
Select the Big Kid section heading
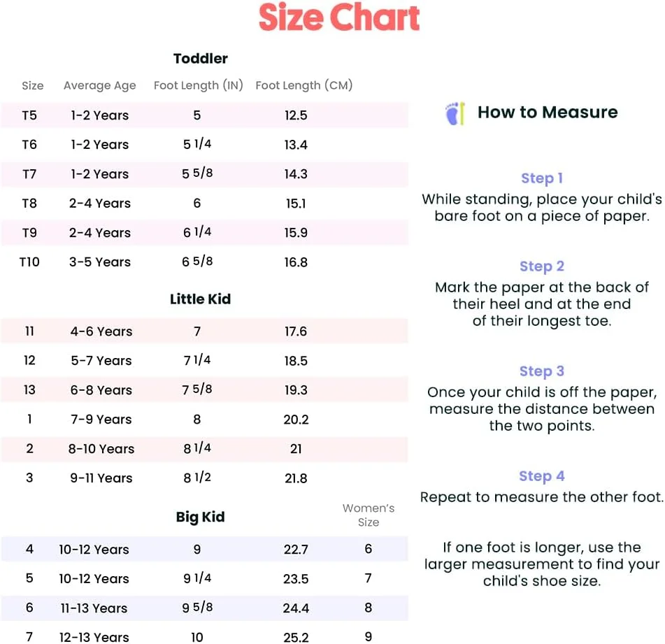click(x=200, y=517)
